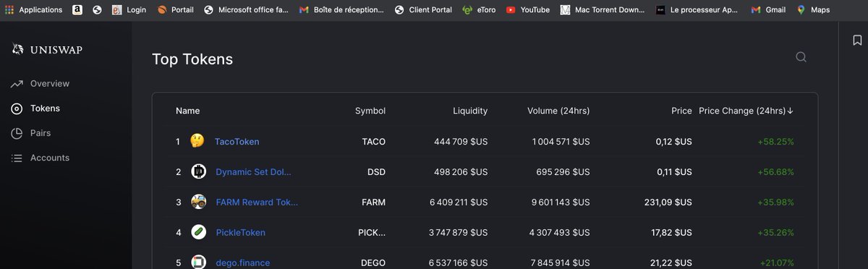This screenshot has height=269, width=868.
Task: Click the PickleToken pickle icon
Action: 199,232
